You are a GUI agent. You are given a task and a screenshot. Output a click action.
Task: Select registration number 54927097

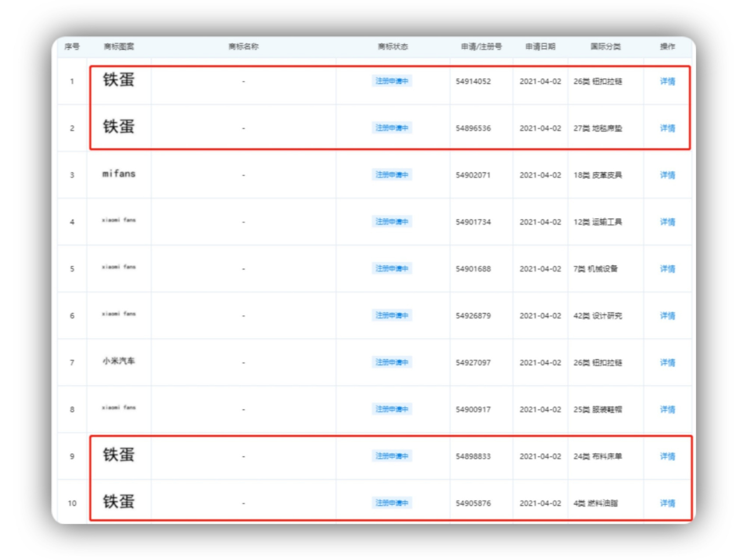[x=473, y=363]
